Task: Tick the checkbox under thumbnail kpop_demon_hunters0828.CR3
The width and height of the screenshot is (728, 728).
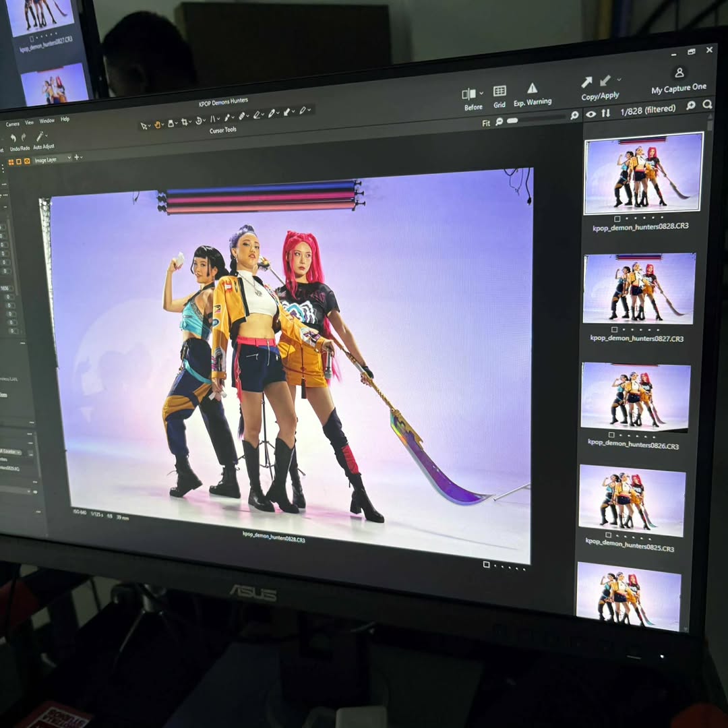Action: pos(617,219)
